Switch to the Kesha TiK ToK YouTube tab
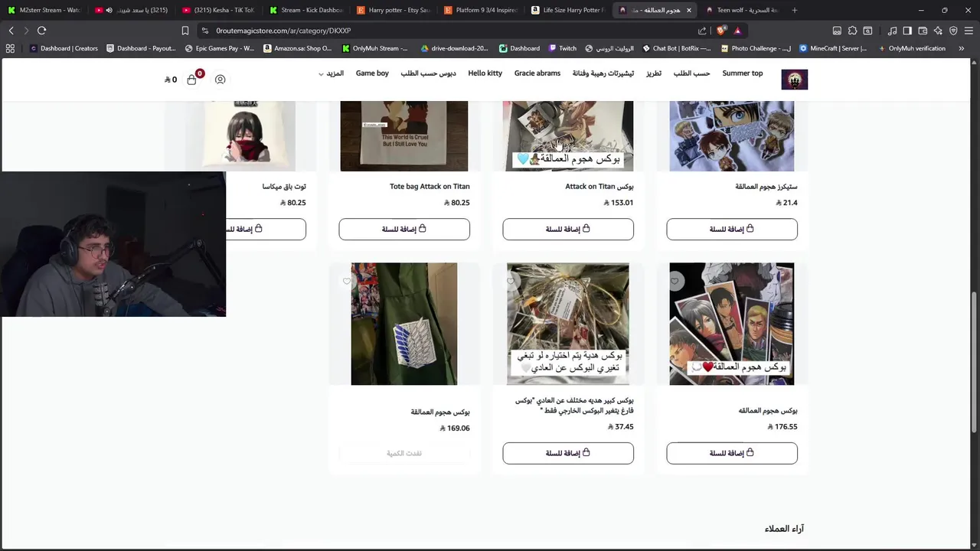Screen dimensions: 980x551 click(x=218, y=10)
